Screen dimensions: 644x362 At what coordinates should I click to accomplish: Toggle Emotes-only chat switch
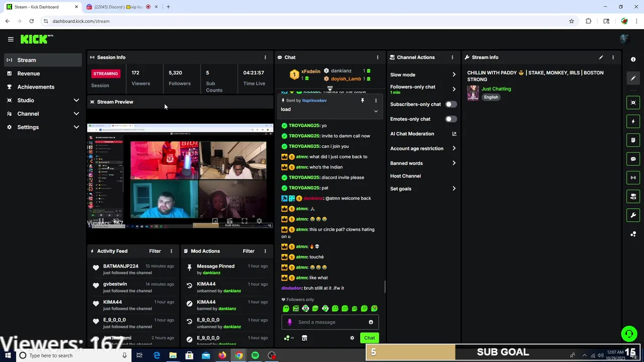tap(451, 119)
